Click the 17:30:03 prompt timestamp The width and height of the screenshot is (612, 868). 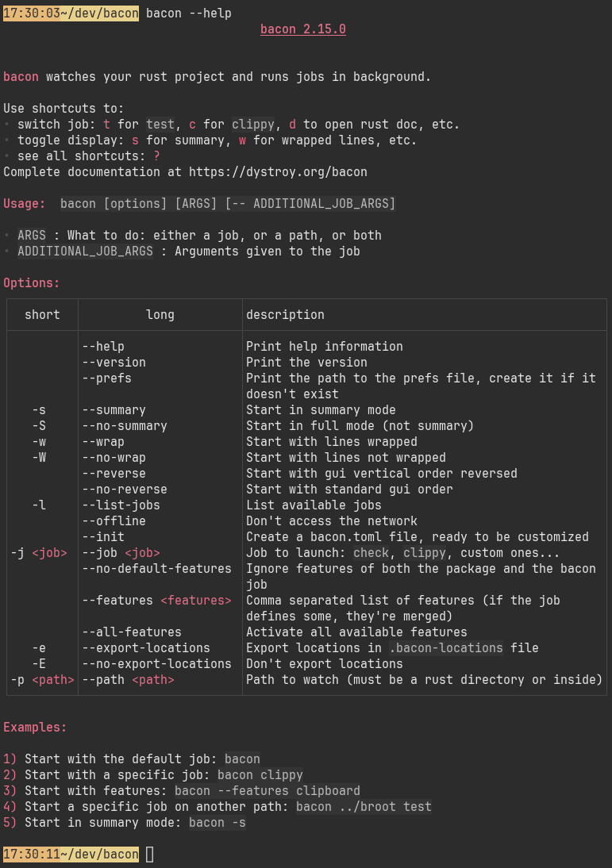(x=32, y=13)
